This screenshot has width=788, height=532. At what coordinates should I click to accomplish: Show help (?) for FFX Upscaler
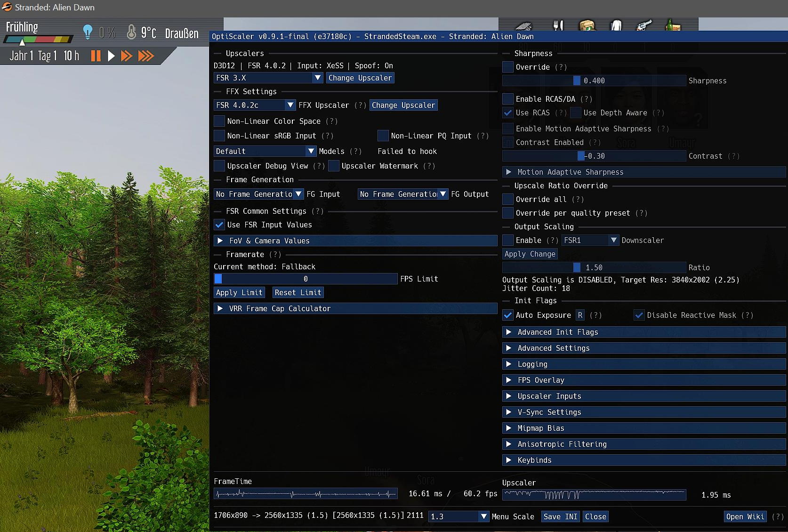click(360, 105)
